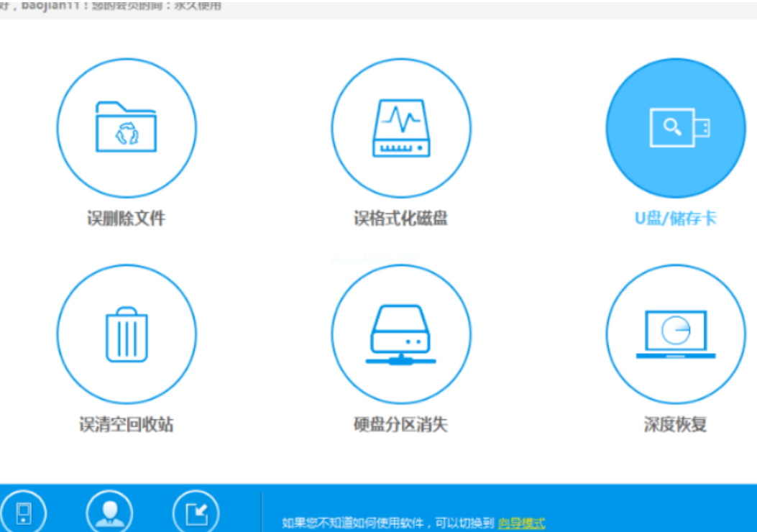The width and height of the screenshot is (757, 532).
Task: Open the user avatar icon in bottom bar
Action: click(109, 513)
